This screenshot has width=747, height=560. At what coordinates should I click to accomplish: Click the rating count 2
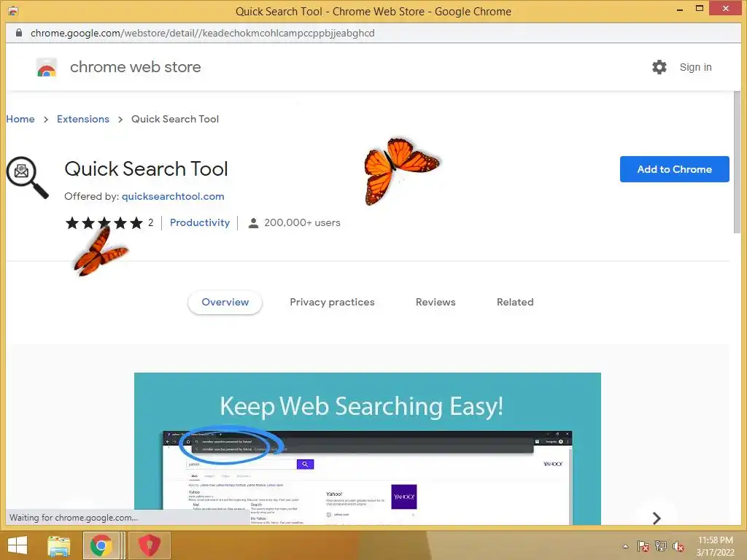coord(150,223)
